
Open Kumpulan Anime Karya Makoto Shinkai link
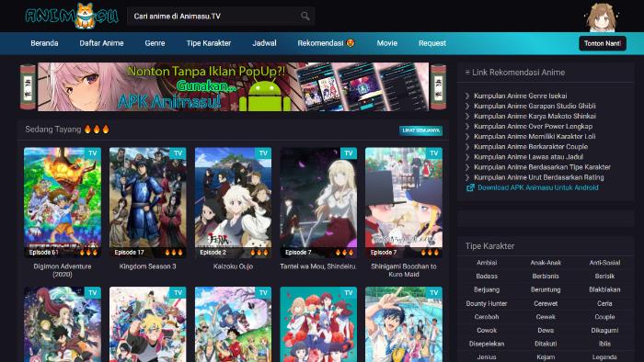(535, 116)
